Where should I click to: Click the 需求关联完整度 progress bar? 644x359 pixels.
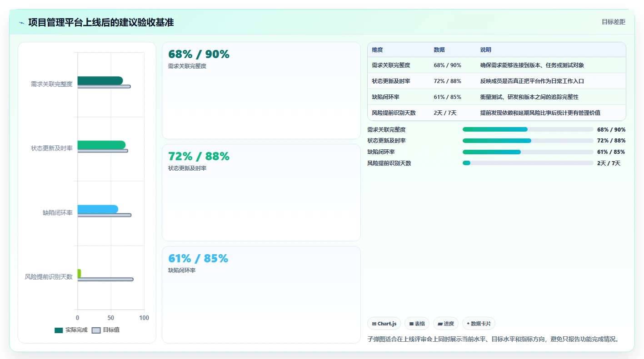click(528, 129)
